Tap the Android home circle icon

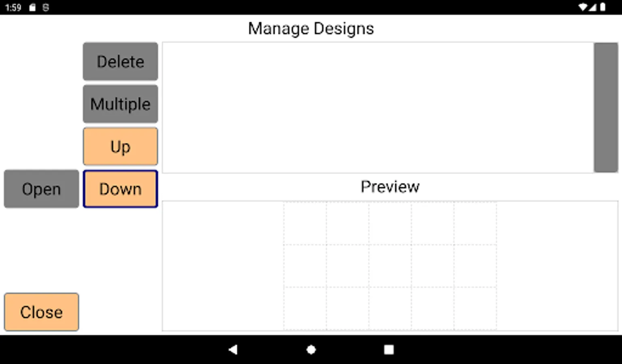(311, 349)
